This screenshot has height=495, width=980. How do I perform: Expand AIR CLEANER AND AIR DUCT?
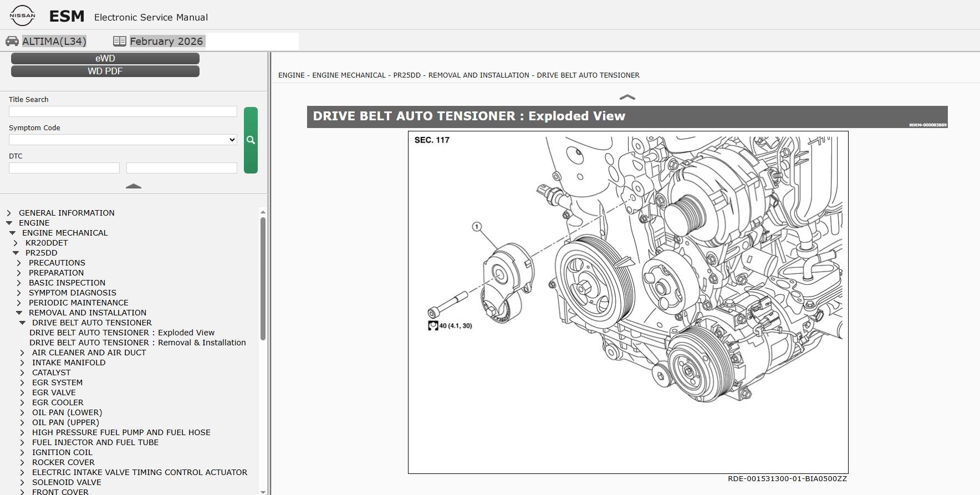tap(22, 353)
